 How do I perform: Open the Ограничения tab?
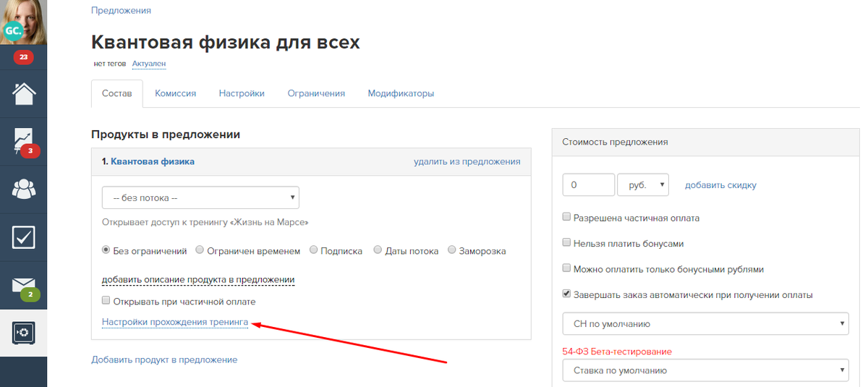click(316, 93)
